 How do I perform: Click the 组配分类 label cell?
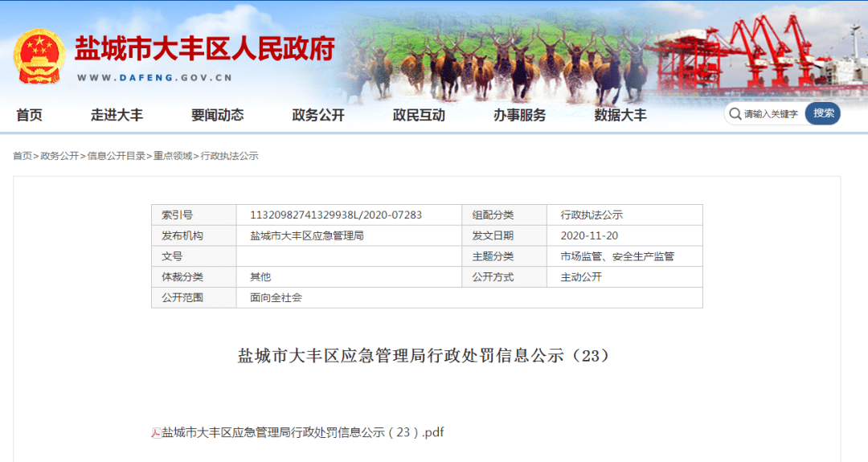point(504,215)
